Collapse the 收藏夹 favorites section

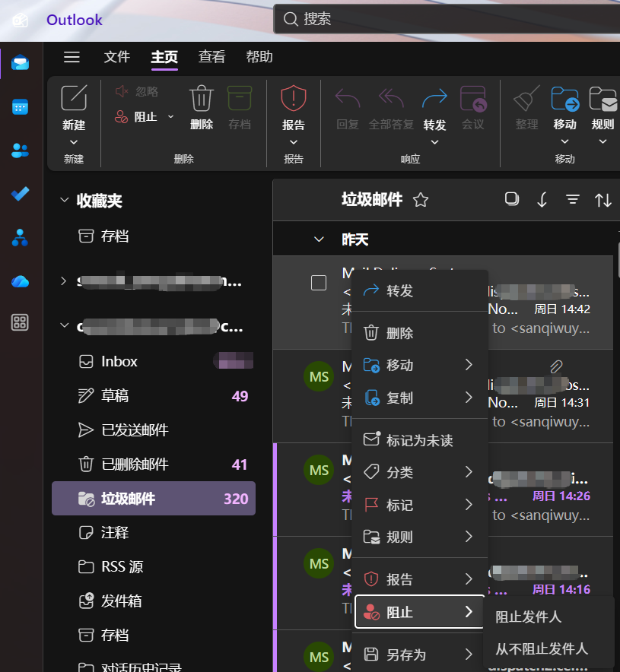click(64, 201)
